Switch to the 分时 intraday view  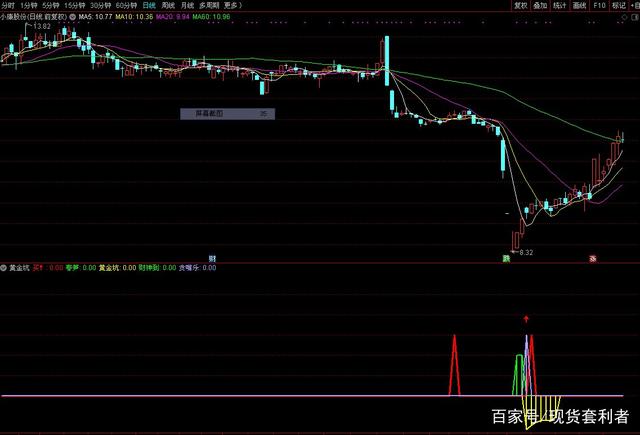pos(8,5)
